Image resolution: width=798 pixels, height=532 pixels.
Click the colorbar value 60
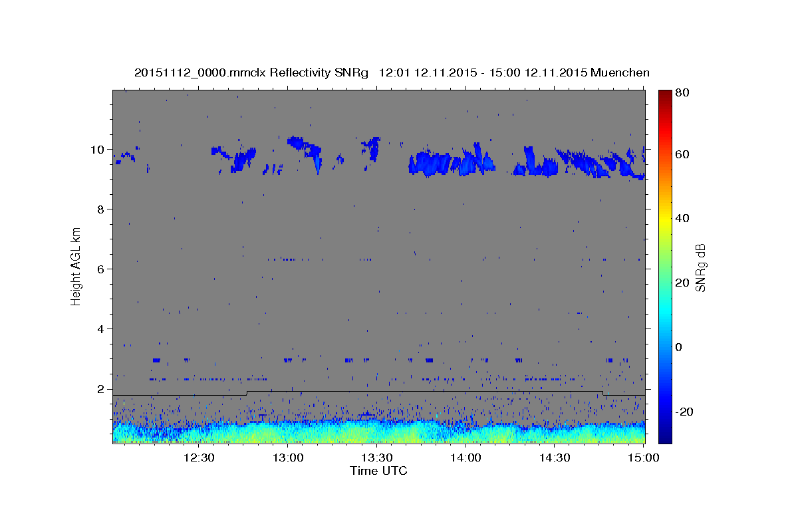[682, 154]
